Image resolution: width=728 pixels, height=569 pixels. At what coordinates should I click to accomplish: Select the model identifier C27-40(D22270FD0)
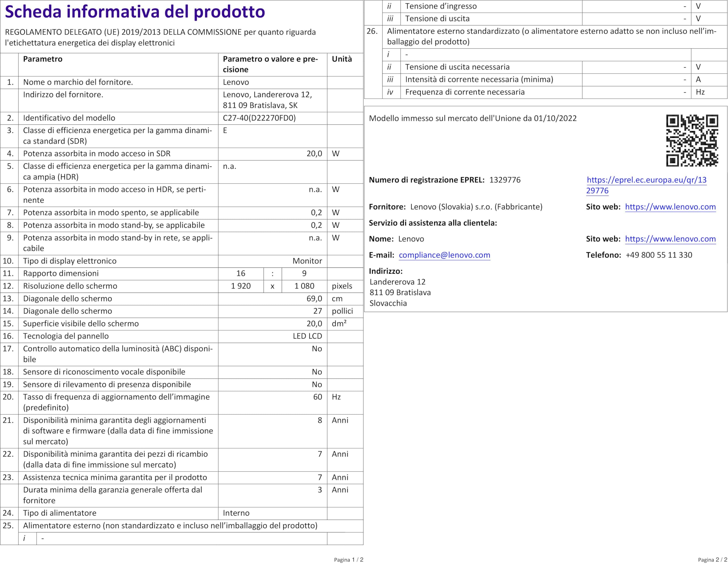(259, 118)
